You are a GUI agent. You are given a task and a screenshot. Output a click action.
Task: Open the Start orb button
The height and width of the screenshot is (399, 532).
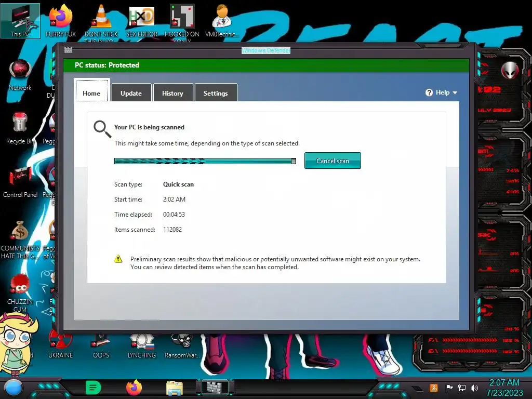click(14, 389)
